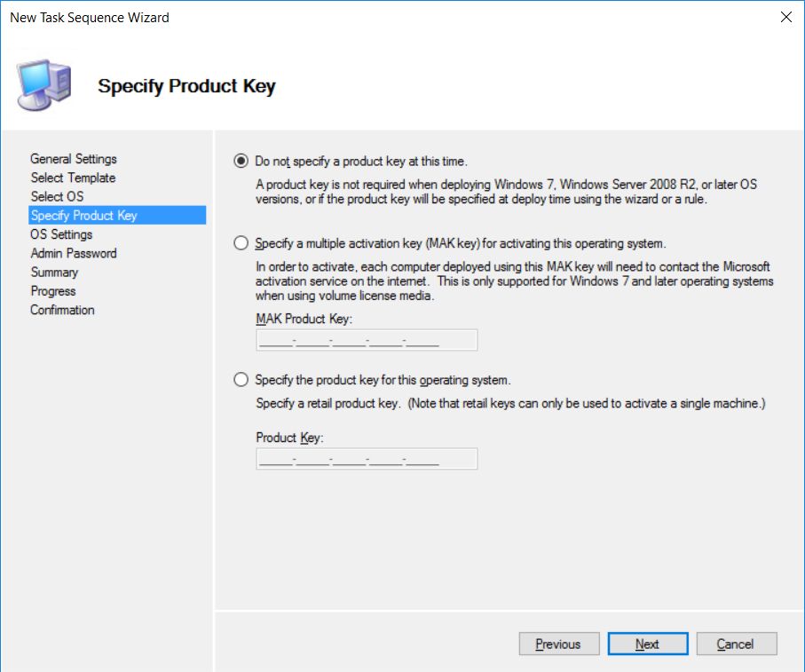The height and width of the screenshot is (672, 805).
Task: Click the computer wizard icon in header
Action: (44, 84)
